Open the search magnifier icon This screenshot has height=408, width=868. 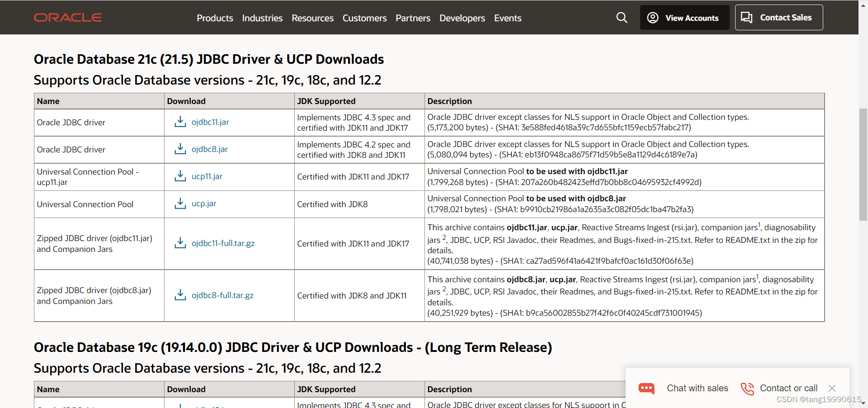click(622, 18)
